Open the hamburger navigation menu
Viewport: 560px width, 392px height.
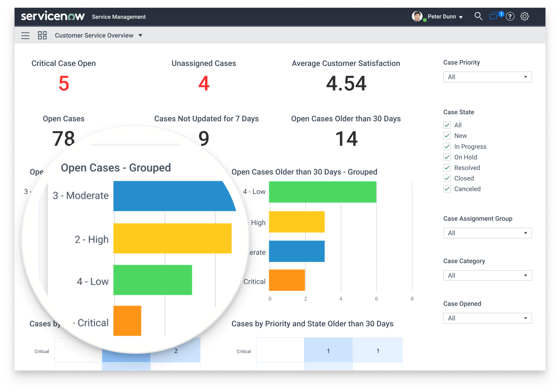tap(25, 35)
